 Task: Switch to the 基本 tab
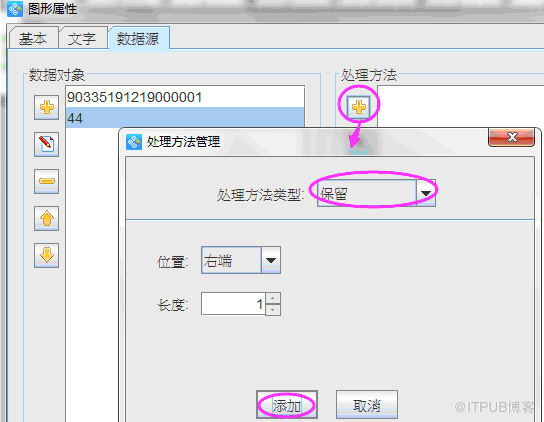pyautogui.click(x=33, y=38)
